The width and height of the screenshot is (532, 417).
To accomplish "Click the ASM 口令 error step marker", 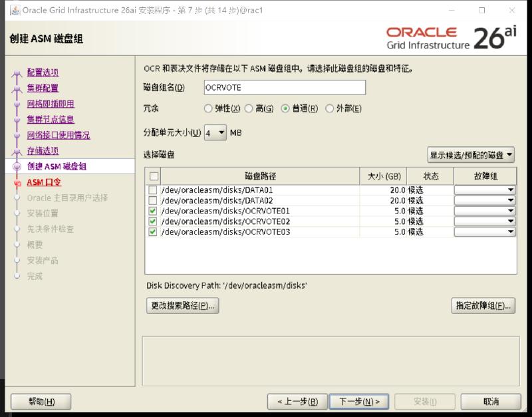I will 17,183.
